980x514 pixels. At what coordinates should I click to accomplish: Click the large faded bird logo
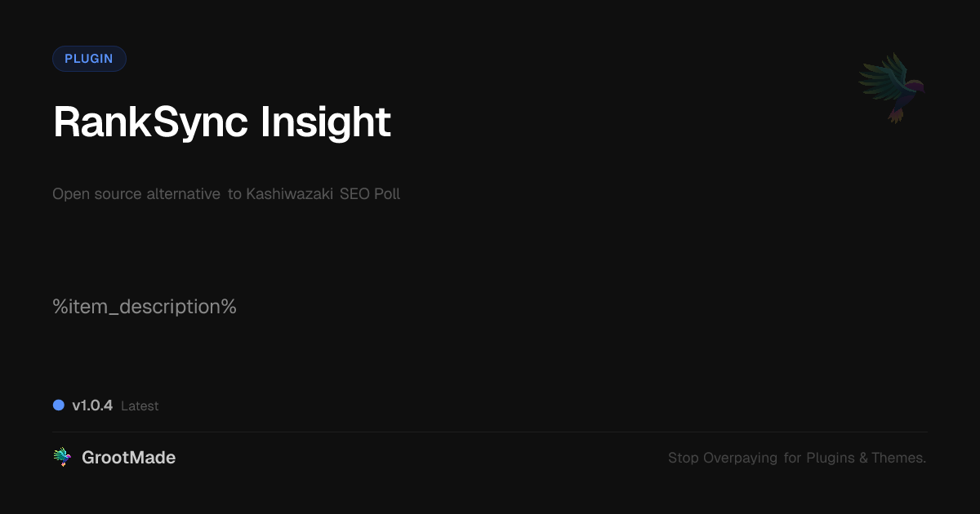tap(892, 87)
